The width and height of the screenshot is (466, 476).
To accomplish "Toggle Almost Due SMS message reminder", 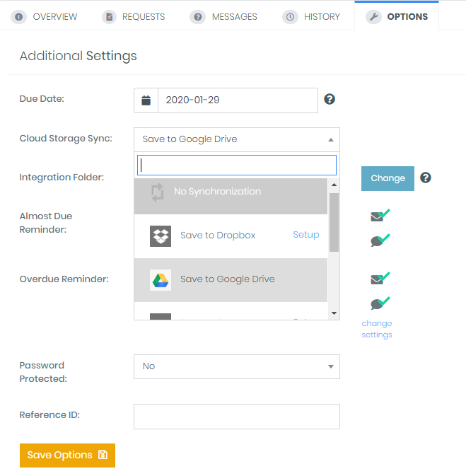I will (380, 240).
